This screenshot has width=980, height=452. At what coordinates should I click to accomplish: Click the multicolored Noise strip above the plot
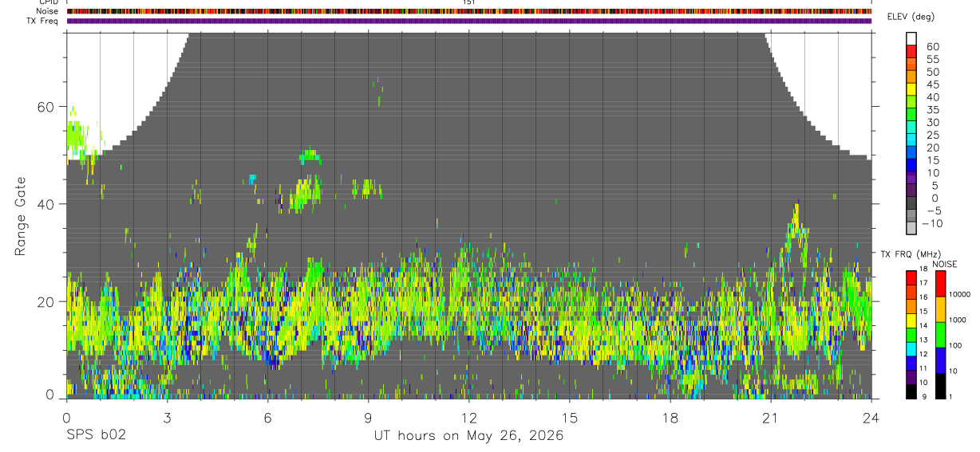[x=469, y=11]
